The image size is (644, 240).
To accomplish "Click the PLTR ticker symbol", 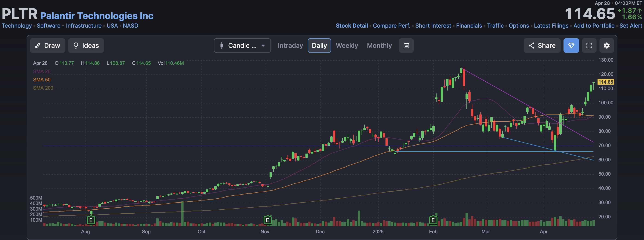I will (x=20, y=14).
